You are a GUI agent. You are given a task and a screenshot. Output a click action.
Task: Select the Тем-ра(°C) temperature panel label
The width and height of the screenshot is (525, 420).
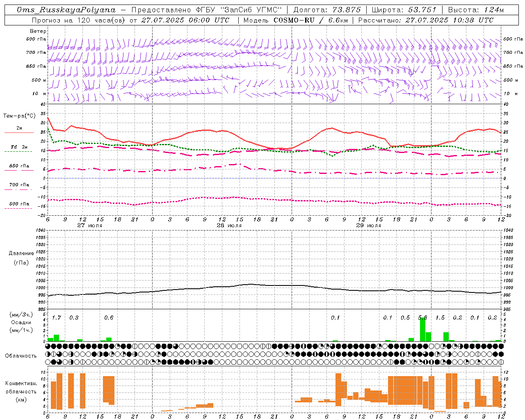point(19,116)
